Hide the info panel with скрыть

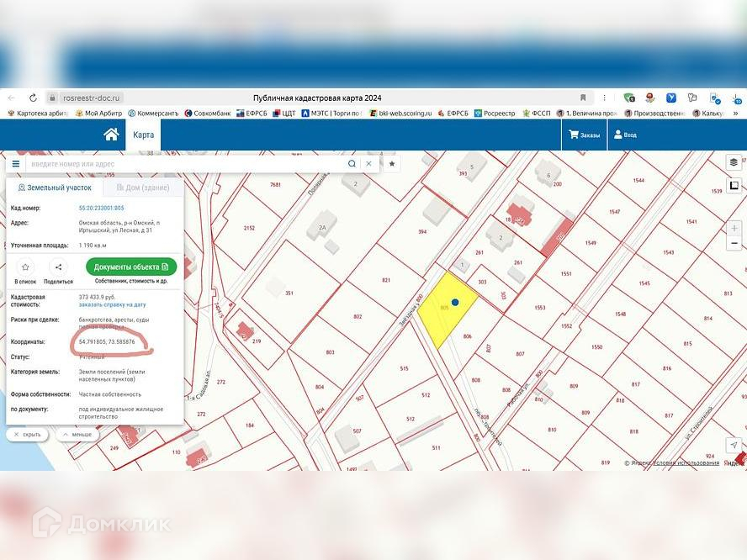point(27,434)
